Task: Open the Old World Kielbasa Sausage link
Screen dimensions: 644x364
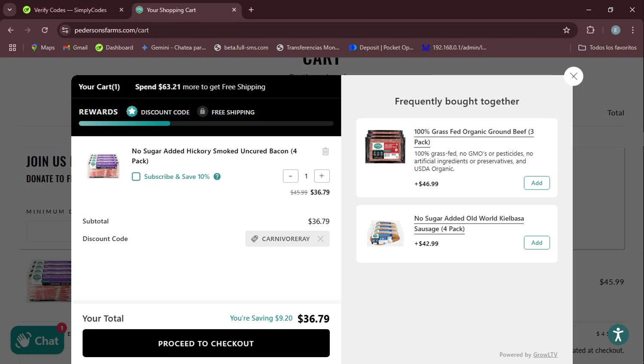Action: [x=469, y=223]
